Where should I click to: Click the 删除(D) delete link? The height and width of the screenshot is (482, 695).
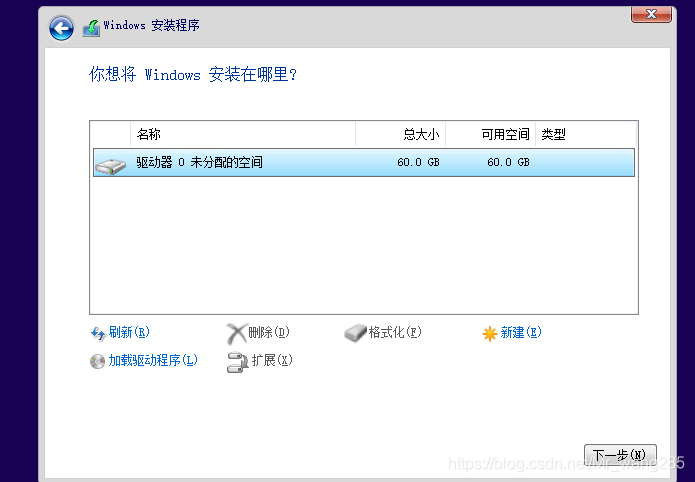tap(269, 332)
